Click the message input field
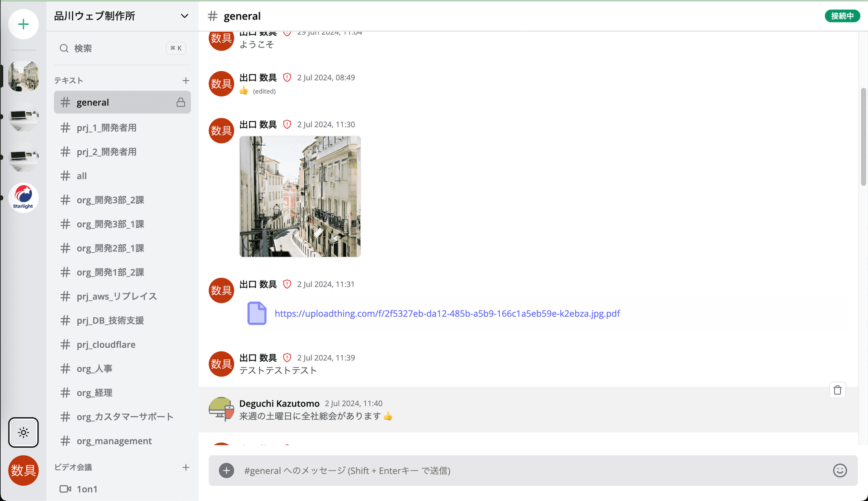Viewport: 868px width, 501px height. pos(530,471)
